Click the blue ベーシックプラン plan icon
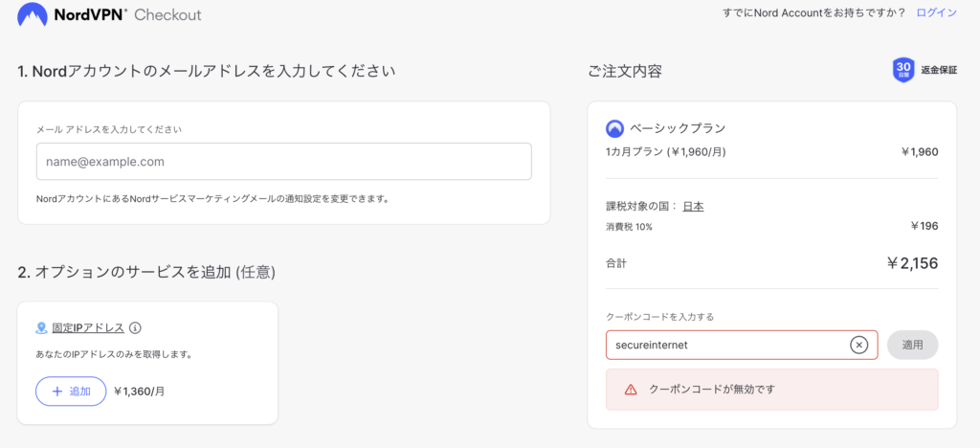The width and height of the screenshot is (980, 448). (614, 128)
